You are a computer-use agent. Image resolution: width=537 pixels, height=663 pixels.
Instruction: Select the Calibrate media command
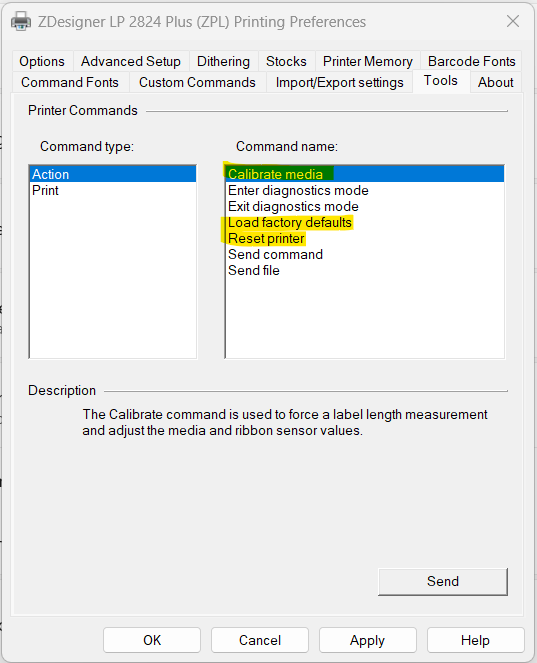point(365,174)
